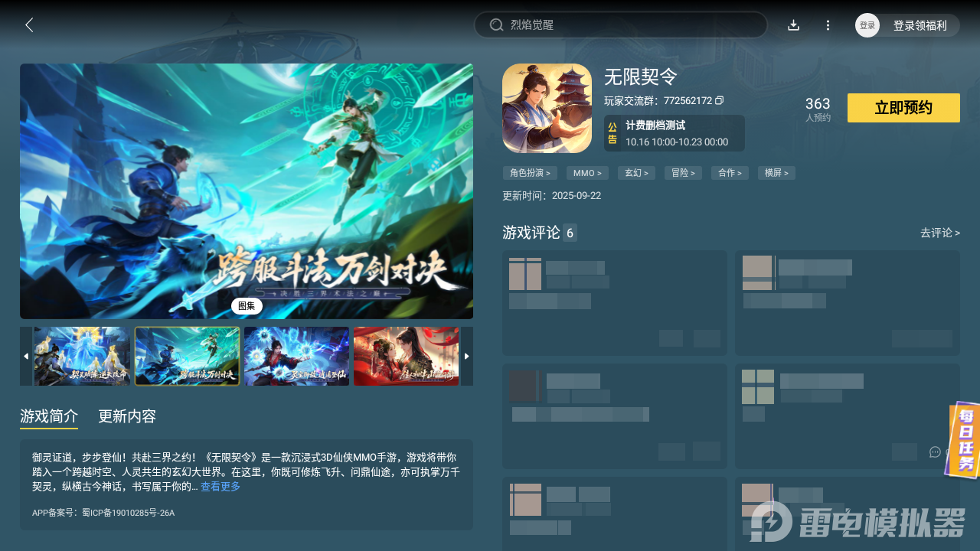Image resolution: width=980 pixels, height=551 pixels.
Task: Click the yellow 公告 announcement badge
Action: click(612, 133)
